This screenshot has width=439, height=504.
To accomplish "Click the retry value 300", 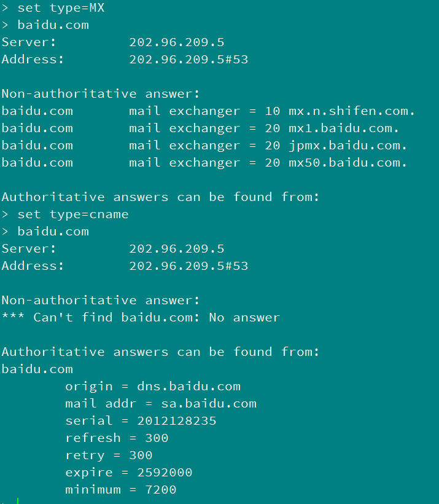I will click(x=141, y=455).
